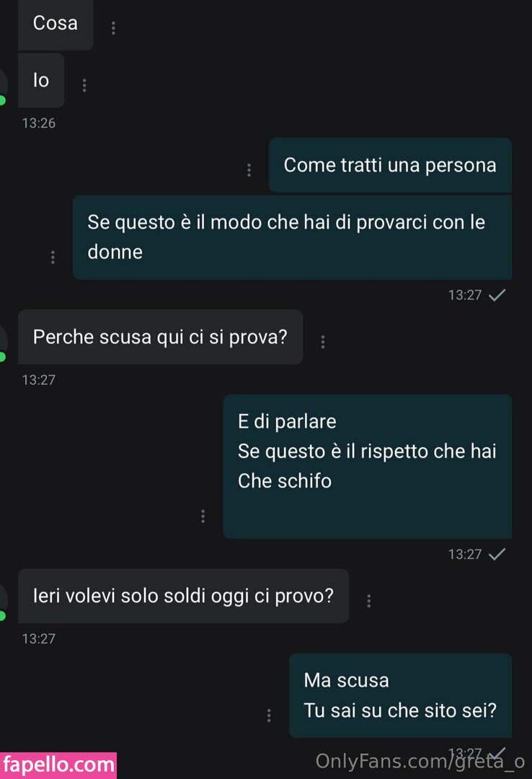Open three-dot menu for 'Come tratti una persona'
The width and height of the screenshot is (532, 779).
pyautogui.click(x=249, y=170)
